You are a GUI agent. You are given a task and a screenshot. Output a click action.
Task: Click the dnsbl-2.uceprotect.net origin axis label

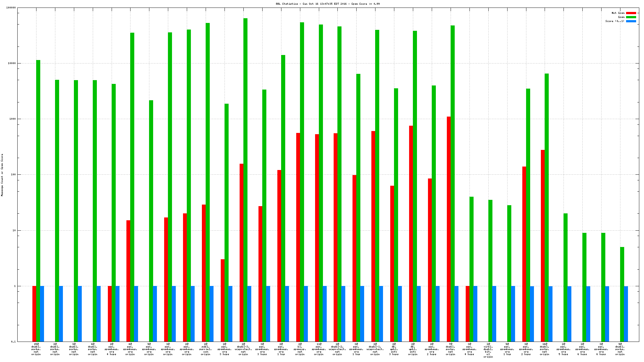pyautogui.click(x=337, y=349)
